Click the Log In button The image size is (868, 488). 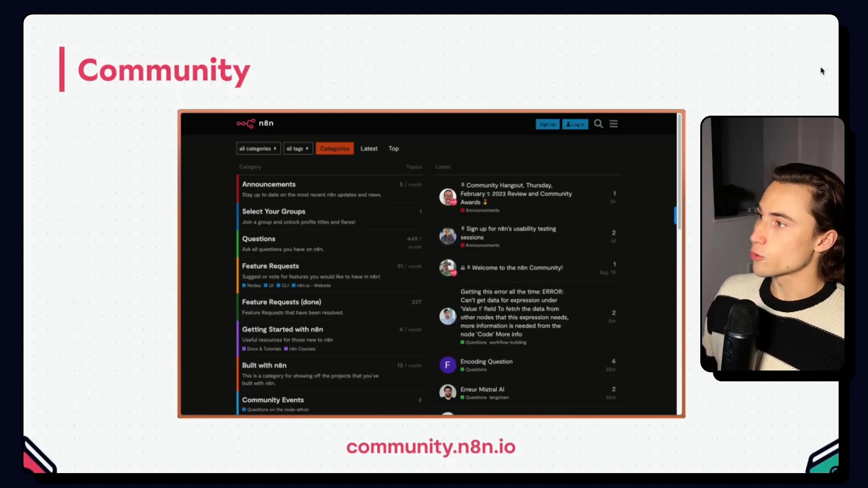coord(575,124)
